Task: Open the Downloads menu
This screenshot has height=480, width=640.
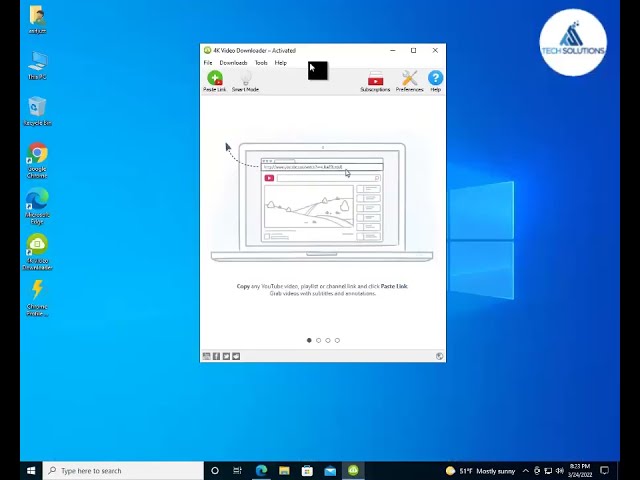Action: [x=233, y=63]
